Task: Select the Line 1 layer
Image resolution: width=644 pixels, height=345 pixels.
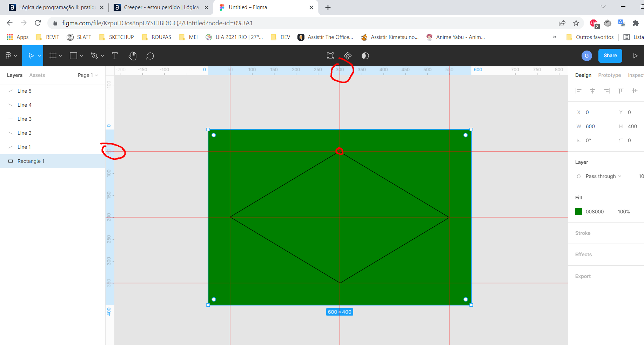Action: tap(53, 147)
